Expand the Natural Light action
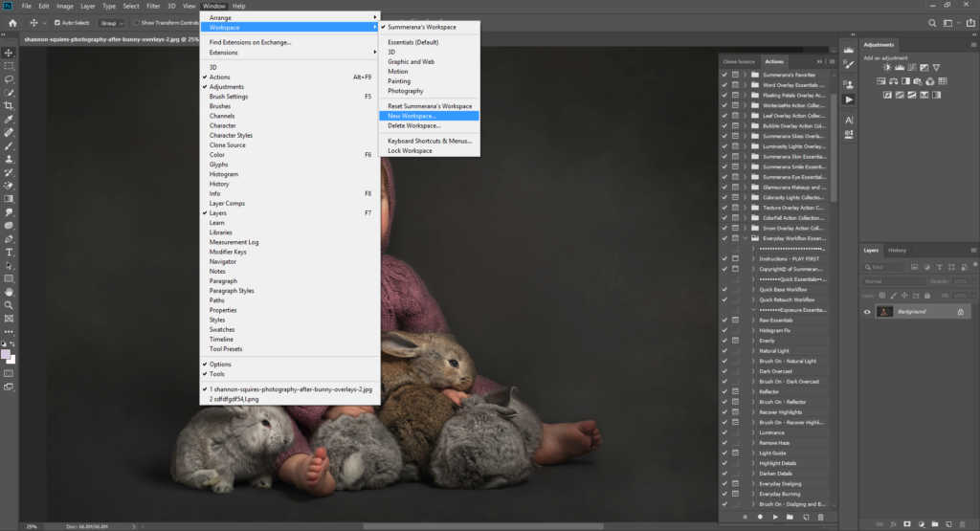The width and height of the screenshot is (980, 531). click(x=753, y=350)
